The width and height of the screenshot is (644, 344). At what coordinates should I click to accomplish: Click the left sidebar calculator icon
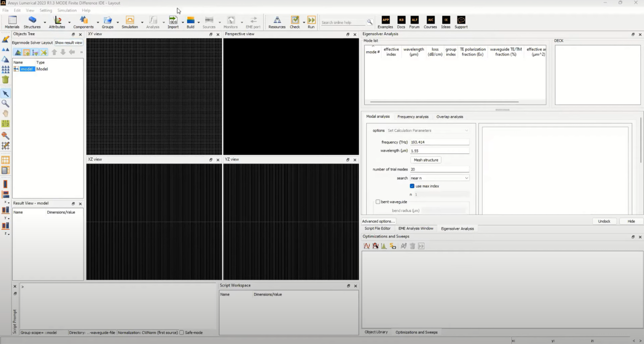pos(6,170)
